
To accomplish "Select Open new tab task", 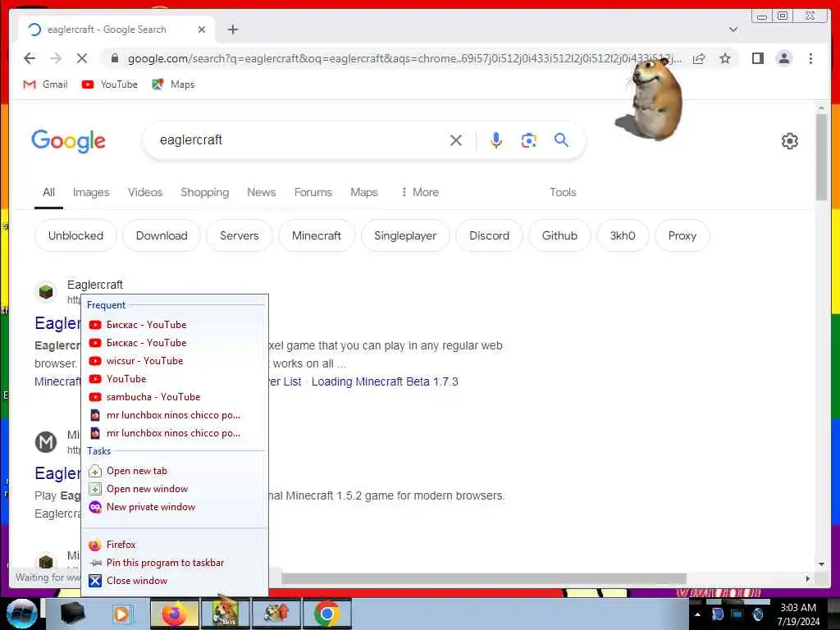I will 175,471.
